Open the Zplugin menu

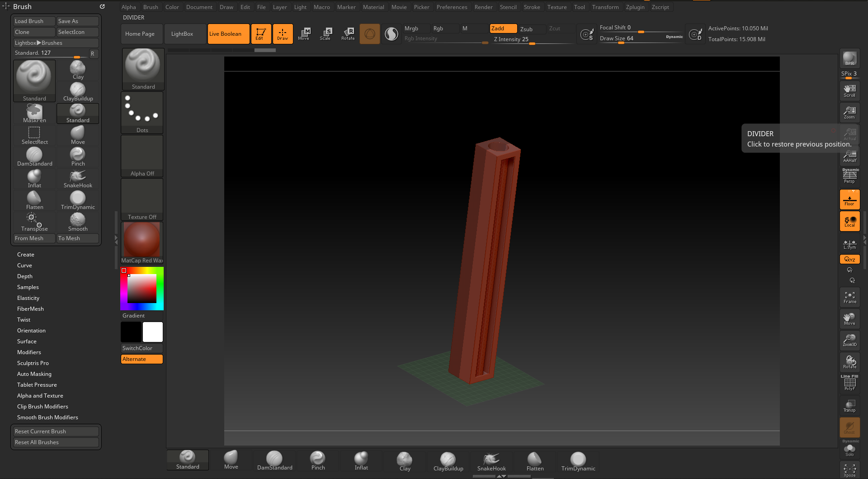(x=635, y=7)
